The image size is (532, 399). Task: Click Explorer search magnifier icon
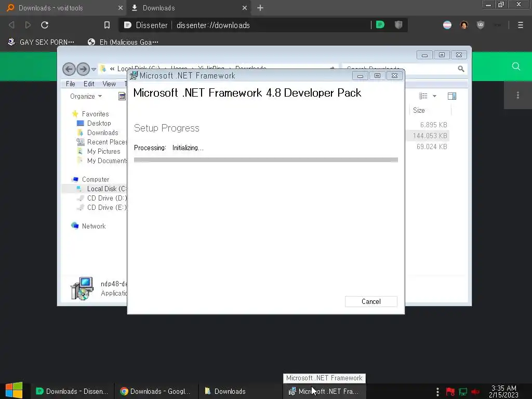click(461, 69)
